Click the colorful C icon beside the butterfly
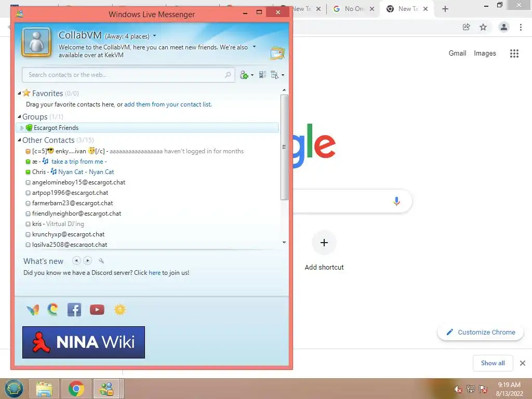Screen dimensions: 532x399 [x=52, y=310]
